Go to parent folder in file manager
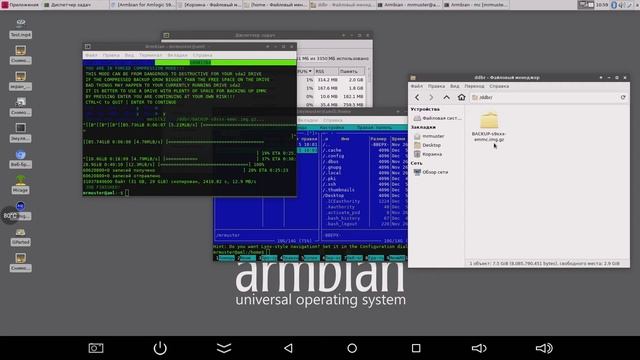Image resolution: width=640 pixels, height=360 pixels. click(447, 98)
